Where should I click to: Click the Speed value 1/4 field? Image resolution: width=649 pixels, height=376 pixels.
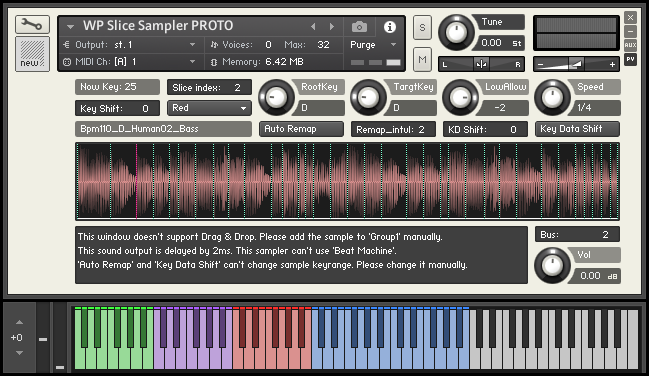pyautogui.click(x=595, y=108)
